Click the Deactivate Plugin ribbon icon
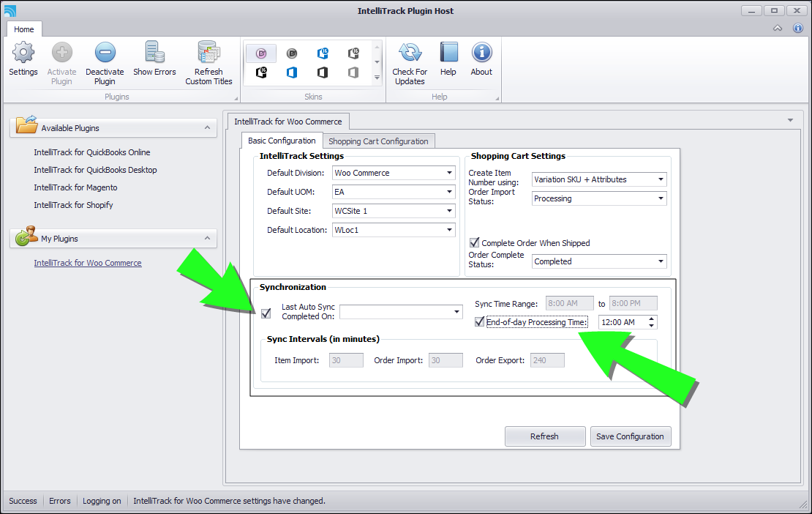The image size is (812, 514). coord(105,63)
